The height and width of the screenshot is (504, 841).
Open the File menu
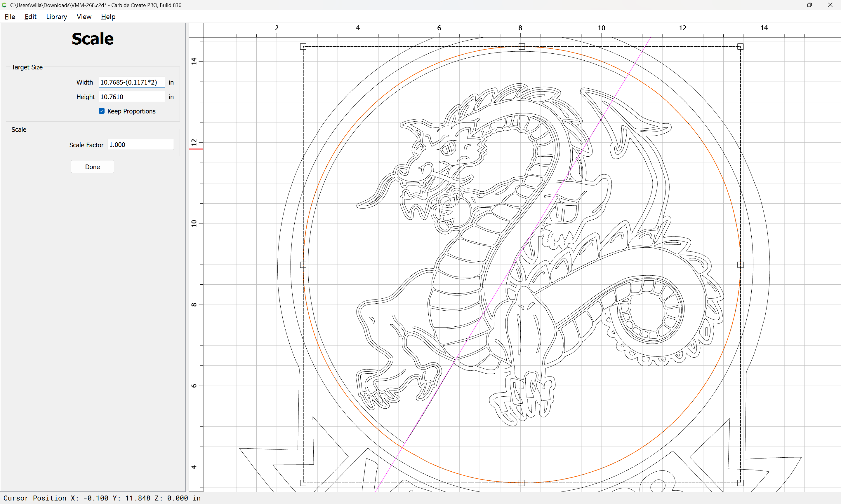coord(10,17)
